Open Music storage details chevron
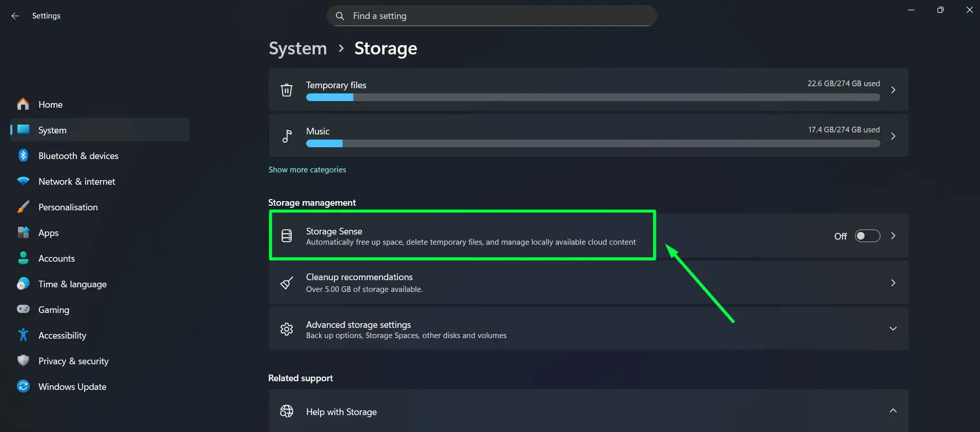Image resolution: width=980 pixels, height=432 pixels. point(893,136)
